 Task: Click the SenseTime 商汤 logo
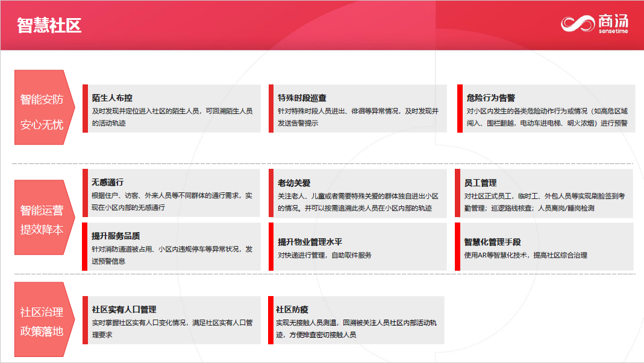tap(595, 24)
